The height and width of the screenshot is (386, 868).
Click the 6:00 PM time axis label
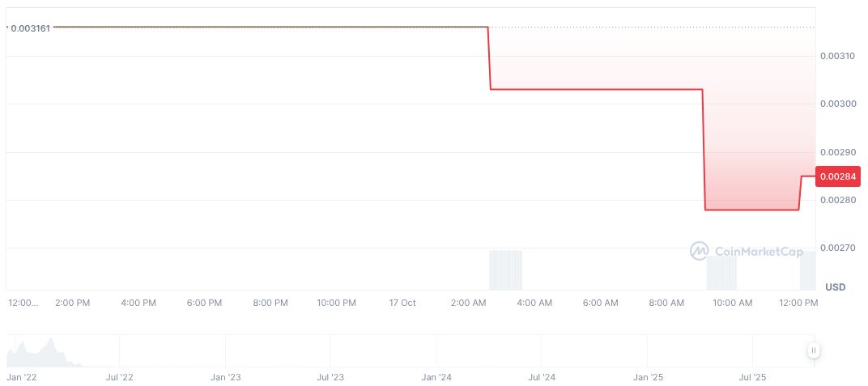204,303
